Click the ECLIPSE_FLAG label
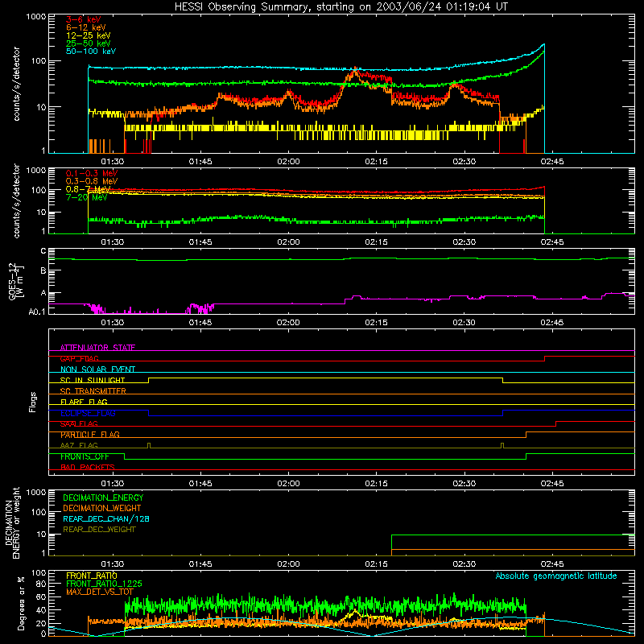 pos(88,413)
